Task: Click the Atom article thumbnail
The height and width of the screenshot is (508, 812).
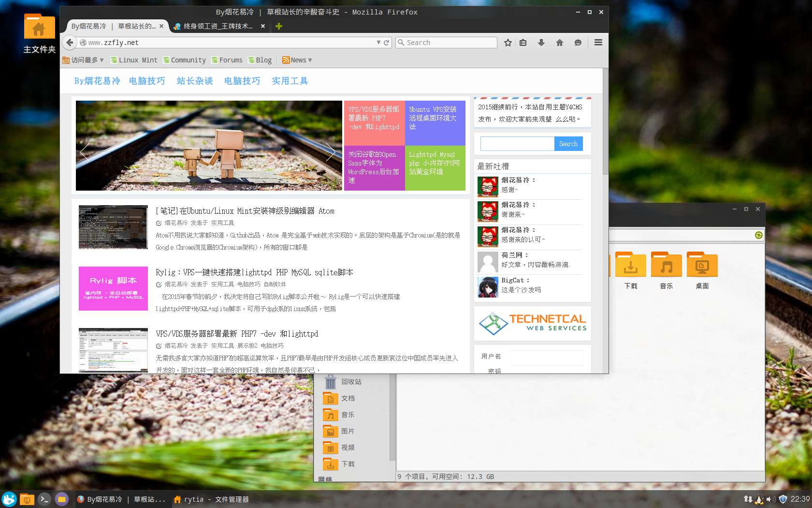Action: [113, 227]
